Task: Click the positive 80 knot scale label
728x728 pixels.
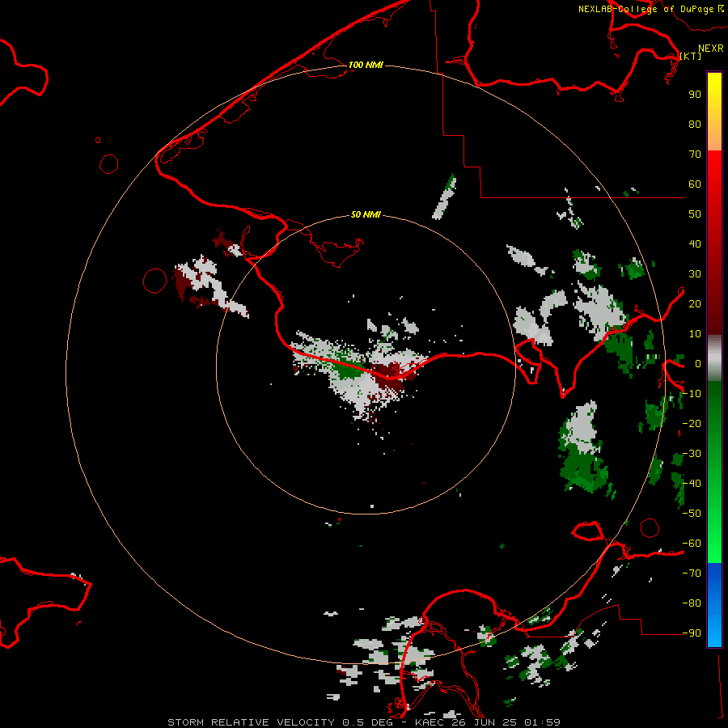Action: click(695, 125)
